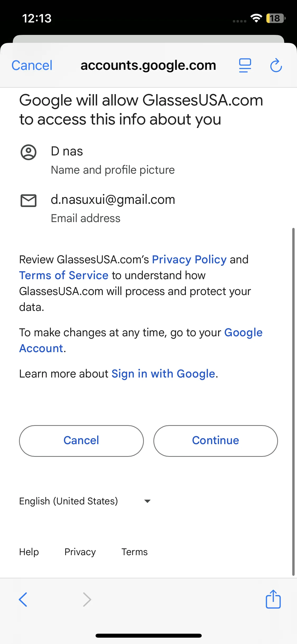
Task: Tap the Wi-Fi status icon
Action: pyautogui.click(x=256, y=18)
